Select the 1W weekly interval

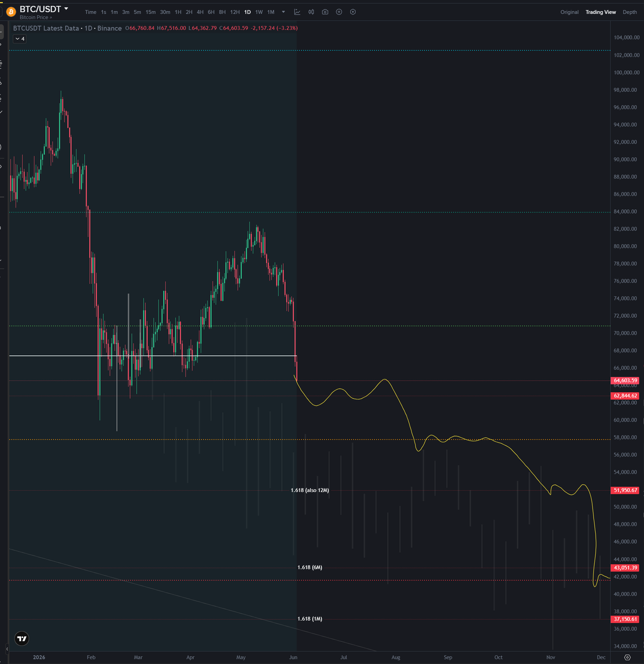click(259, 12)
